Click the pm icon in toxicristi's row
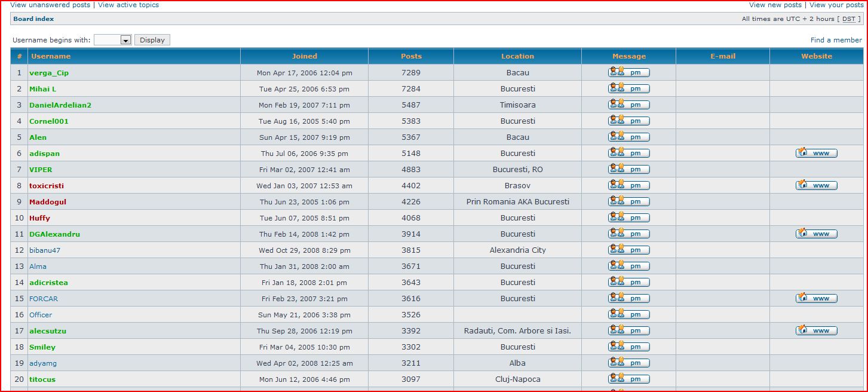Image resolution: width=868 pixels, height=392 pixels. pos(628,185)
